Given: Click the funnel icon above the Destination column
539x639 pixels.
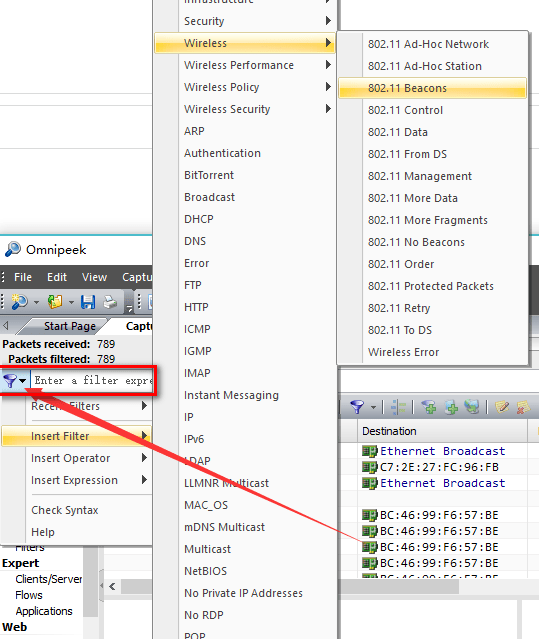Looking at the screenshot, I should 357,407.
